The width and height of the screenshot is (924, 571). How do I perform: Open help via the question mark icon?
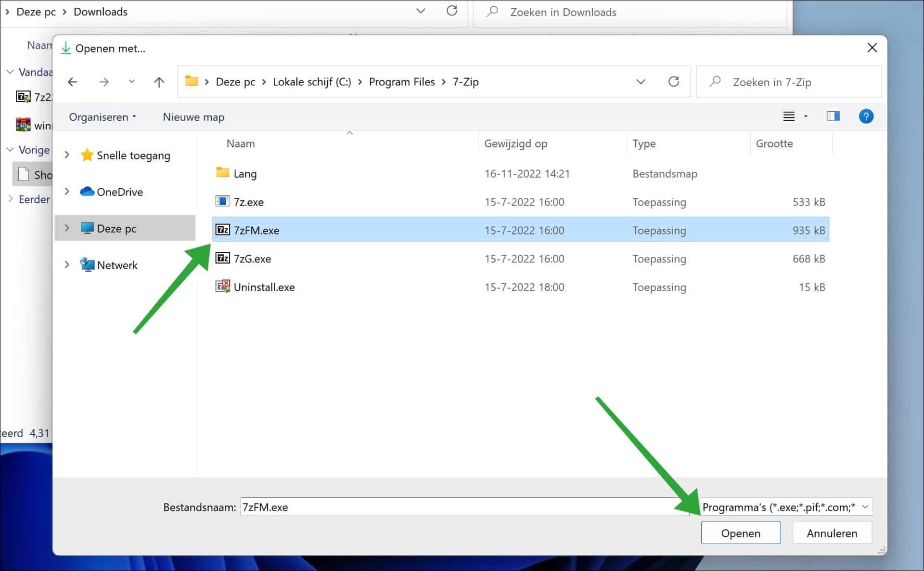click(x=866, y=116)
